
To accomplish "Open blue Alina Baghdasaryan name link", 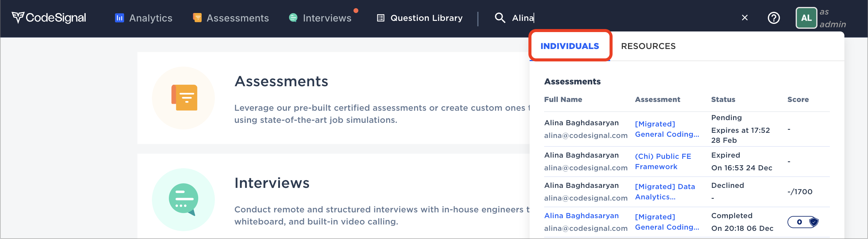I will tap(581, 215).
